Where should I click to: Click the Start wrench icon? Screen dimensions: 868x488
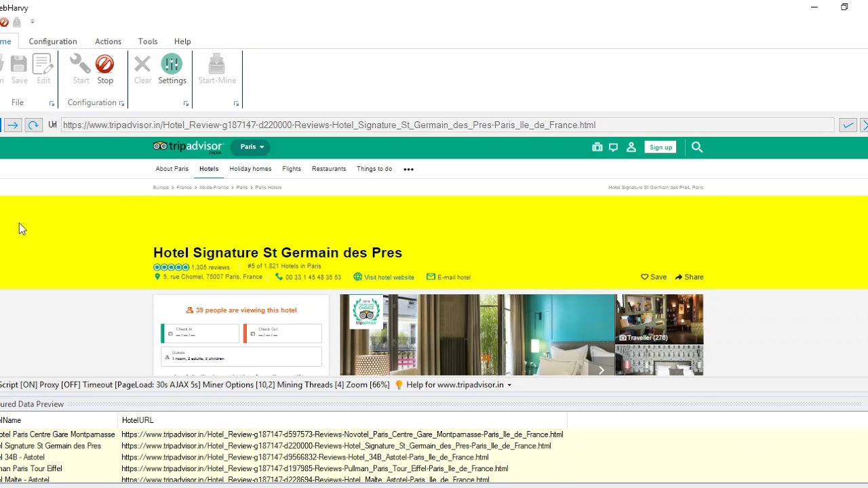pyautogui.click(x=80, y=64)
